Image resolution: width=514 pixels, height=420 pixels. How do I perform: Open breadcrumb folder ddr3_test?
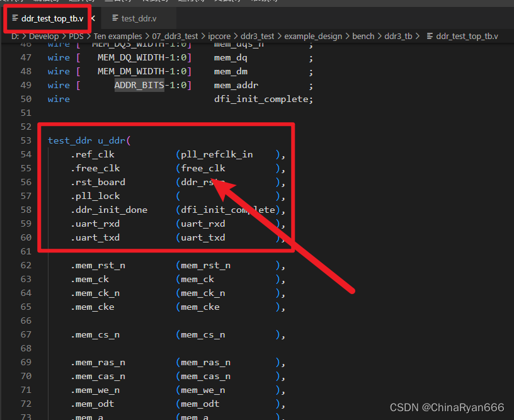pyautogui.click(x=258, y=36)
